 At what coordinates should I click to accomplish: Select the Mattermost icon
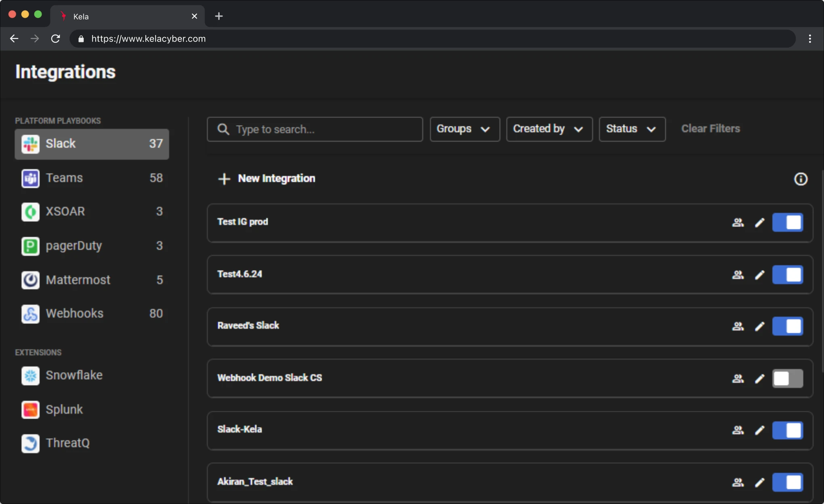(x=30, y=280)
